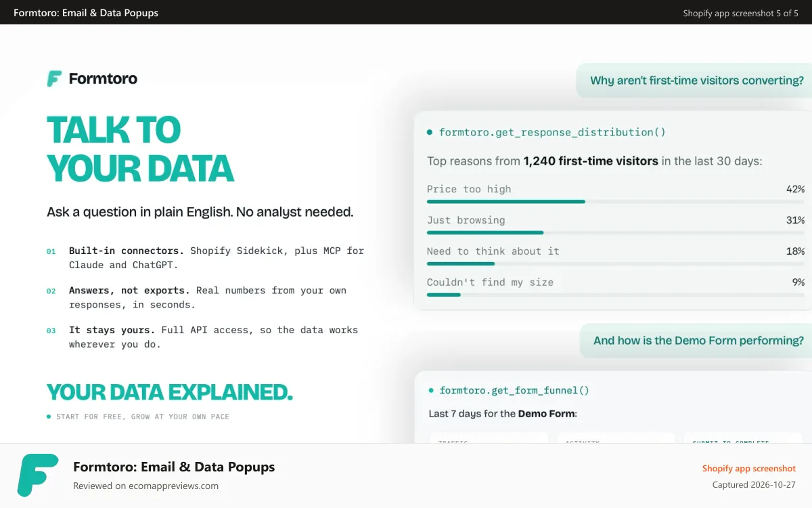Click the 31% value
This screenshot has width=812, height=508.
tap(795, 220)
